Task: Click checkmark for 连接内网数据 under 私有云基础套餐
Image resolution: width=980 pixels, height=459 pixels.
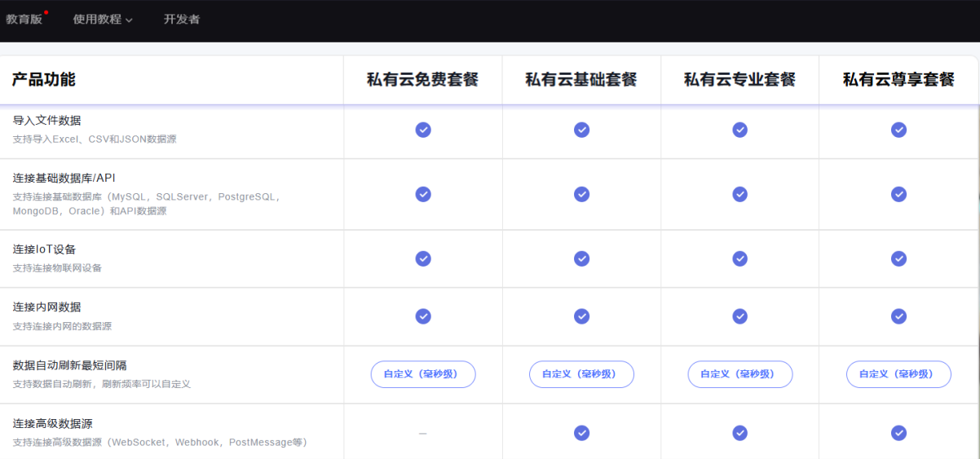Action: click(x=581, y=316)
